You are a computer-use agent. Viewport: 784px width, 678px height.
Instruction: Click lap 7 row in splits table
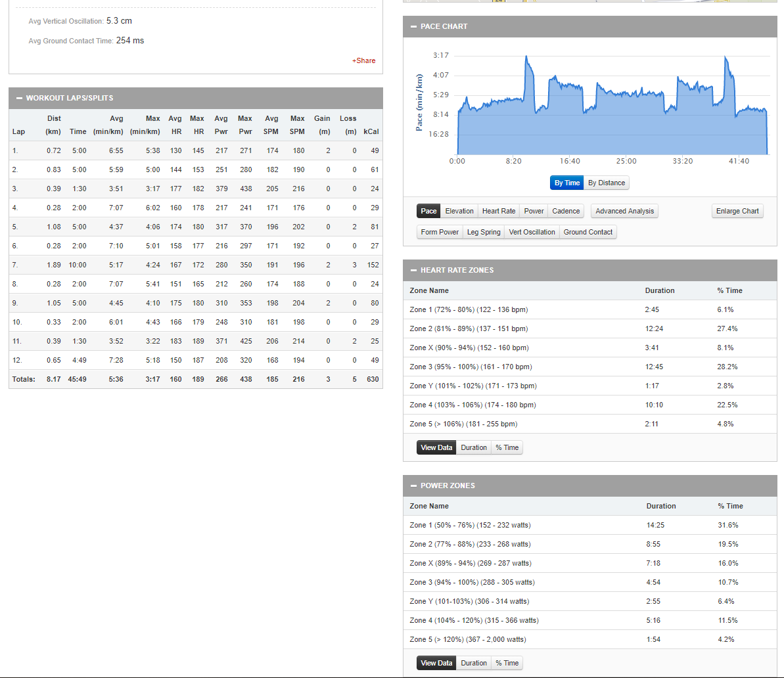point(195,265)
